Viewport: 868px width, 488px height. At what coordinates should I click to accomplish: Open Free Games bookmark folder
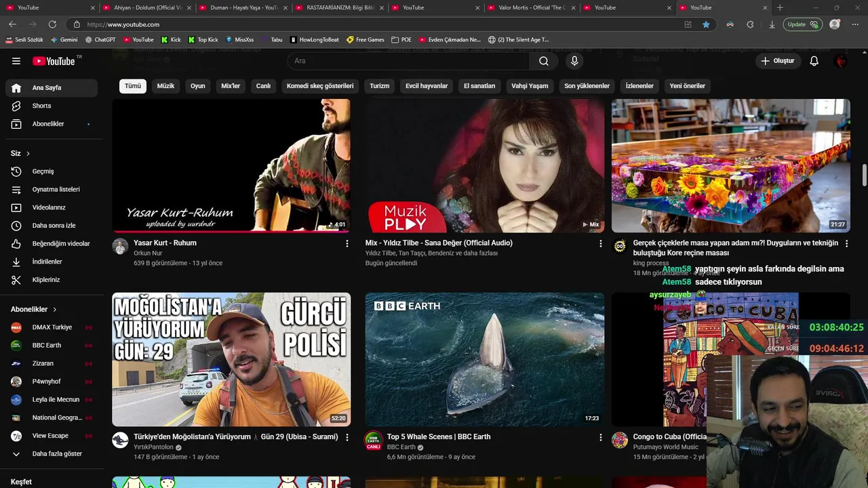tap(366, 40)
